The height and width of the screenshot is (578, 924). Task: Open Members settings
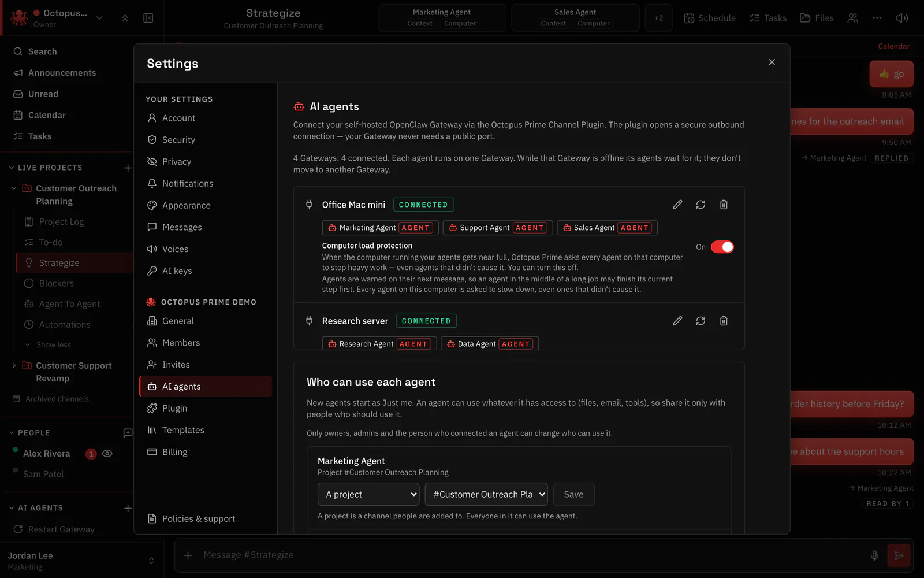[206, 343]
